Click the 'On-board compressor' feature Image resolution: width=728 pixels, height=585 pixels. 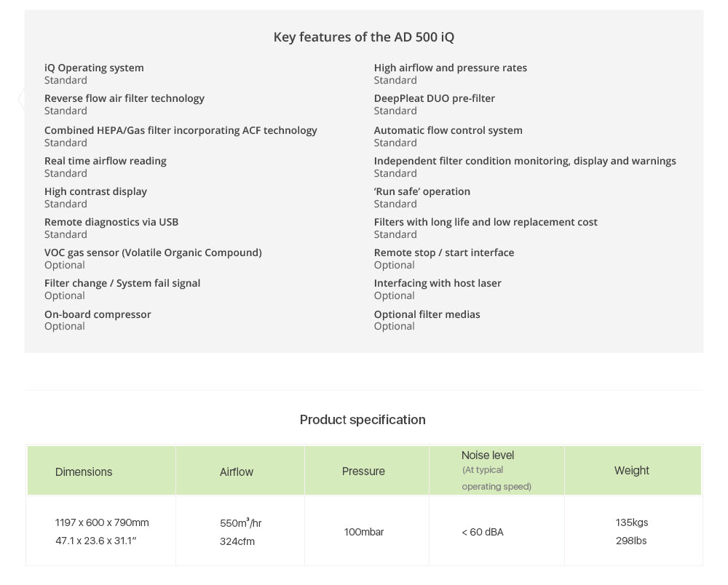pos(98,314)
